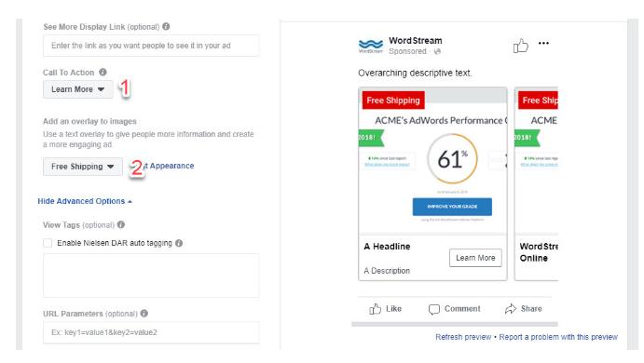
Task: Click the WordStream logo in the ad preview
Action: (x=371, y=46)
